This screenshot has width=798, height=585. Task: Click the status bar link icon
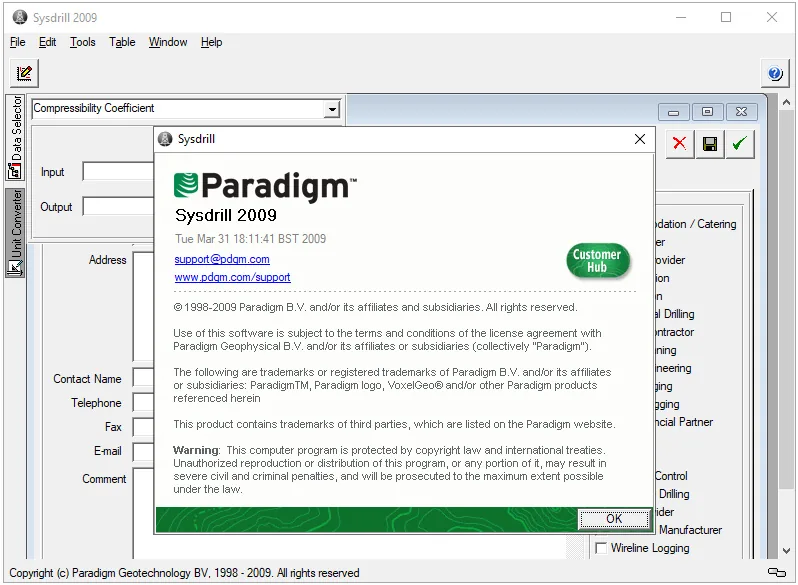click(x=777, y=572)
